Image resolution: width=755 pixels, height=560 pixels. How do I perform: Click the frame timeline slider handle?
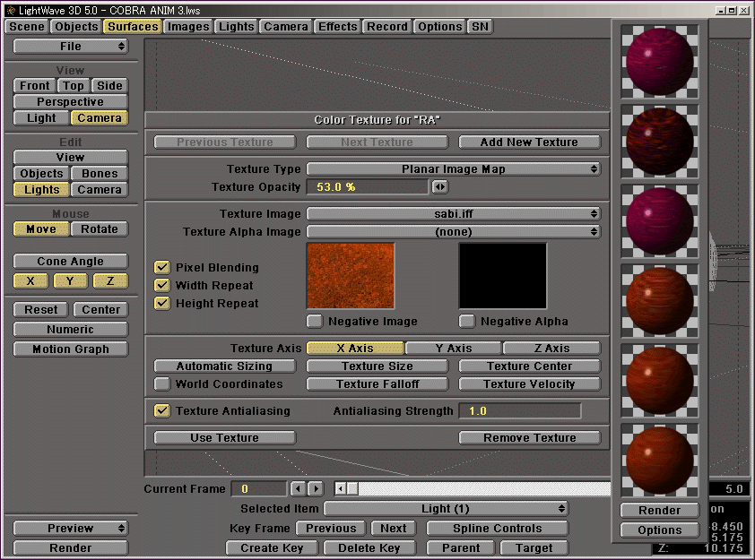(x=351, y=489)
